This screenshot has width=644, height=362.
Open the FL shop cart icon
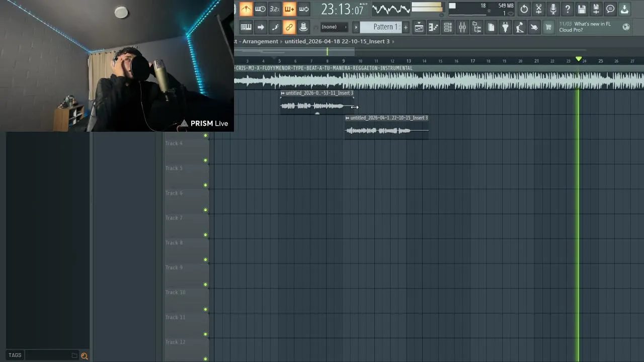pyautogui.click(x=549, y=28)
